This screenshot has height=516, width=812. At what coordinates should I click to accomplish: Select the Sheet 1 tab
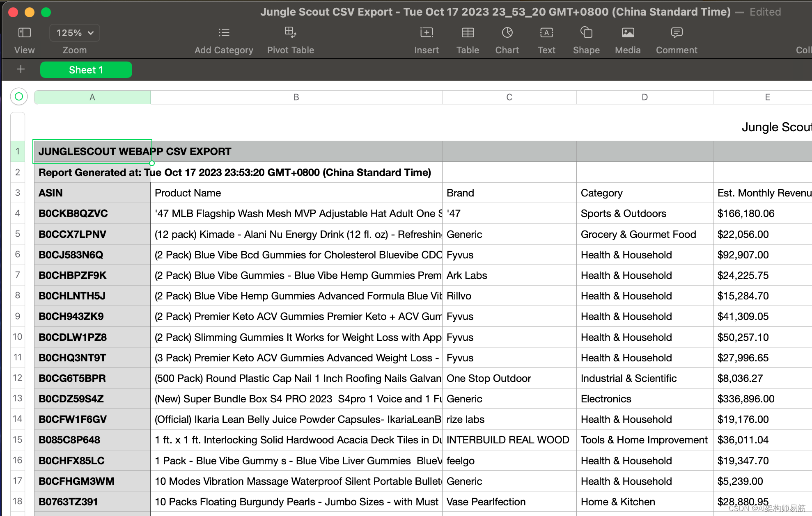(x=86, y=70)
